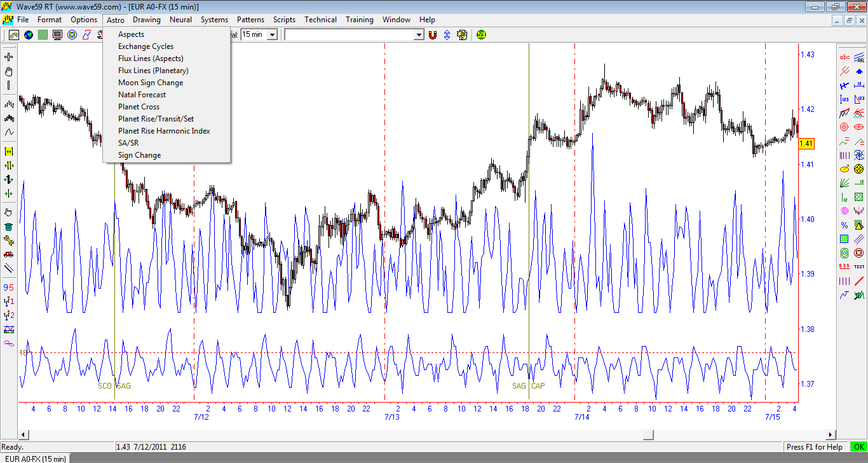
Task: Click the horizontal scrollbar right arrow
Action: coord(830,435)
